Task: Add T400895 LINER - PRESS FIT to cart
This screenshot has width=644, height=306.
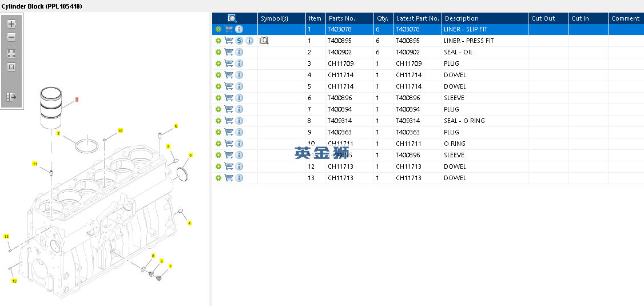Action: coord(229,41)
